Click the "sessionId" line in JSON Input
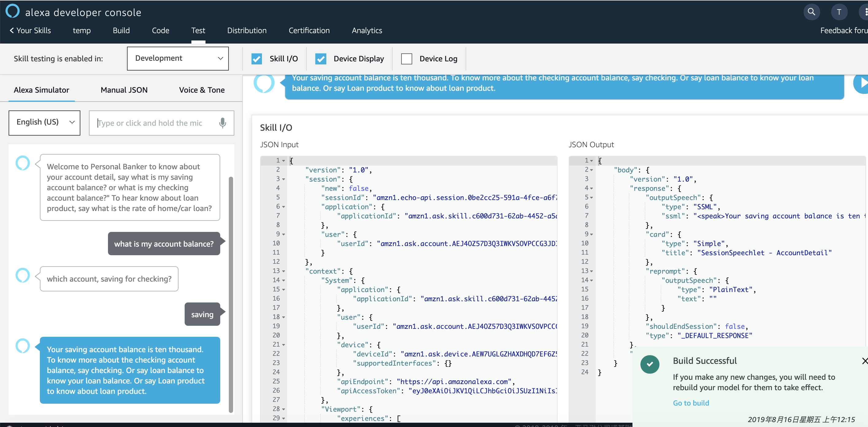This screenshot has width=868, height=427. pyautogui.click(x=439, y=198)
